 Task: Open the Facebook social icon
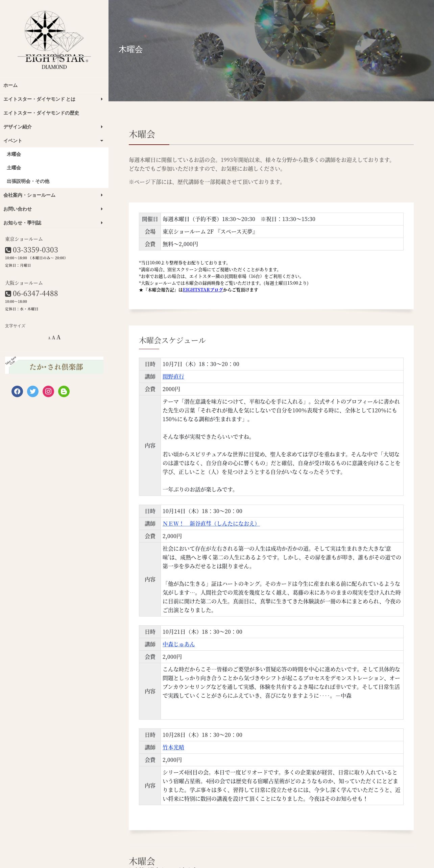(x=17, y=391)
